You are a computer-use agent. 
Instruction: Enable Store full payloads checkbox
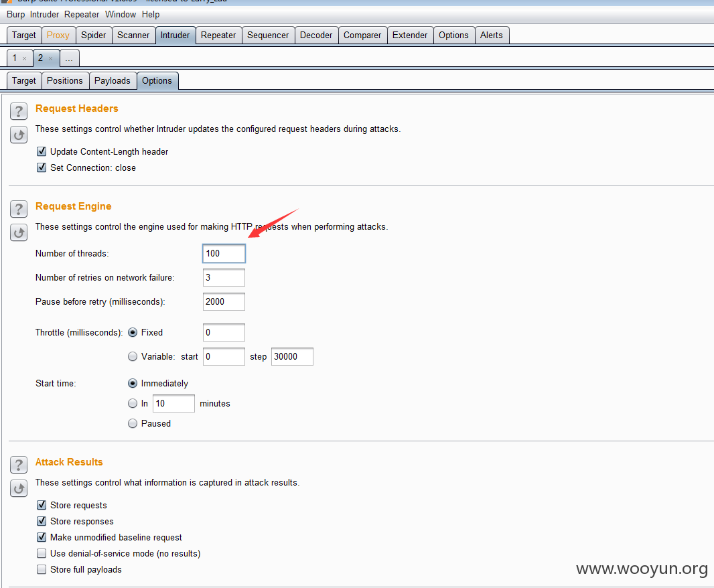(42, 569)
